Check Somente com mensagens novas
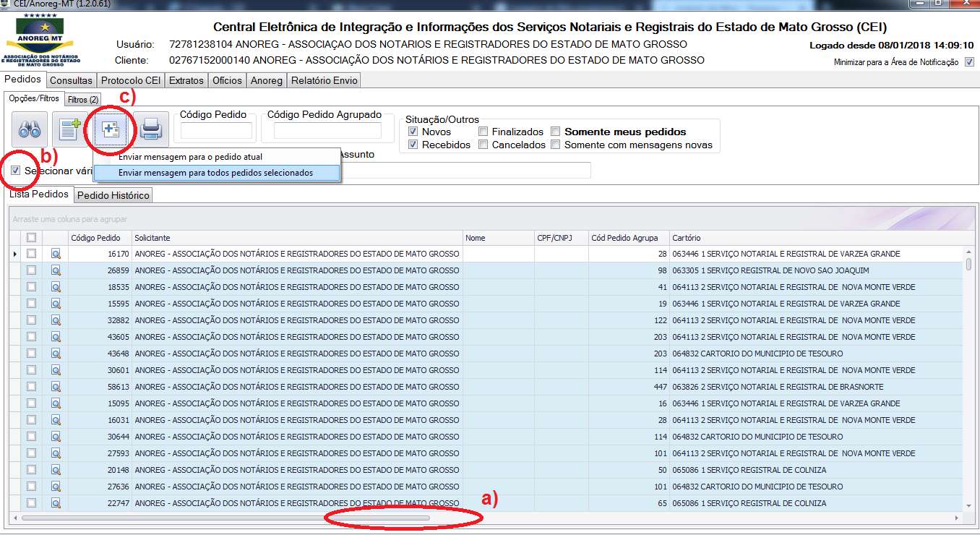Screen dimensions: 980x535 (x=555, y=145)
